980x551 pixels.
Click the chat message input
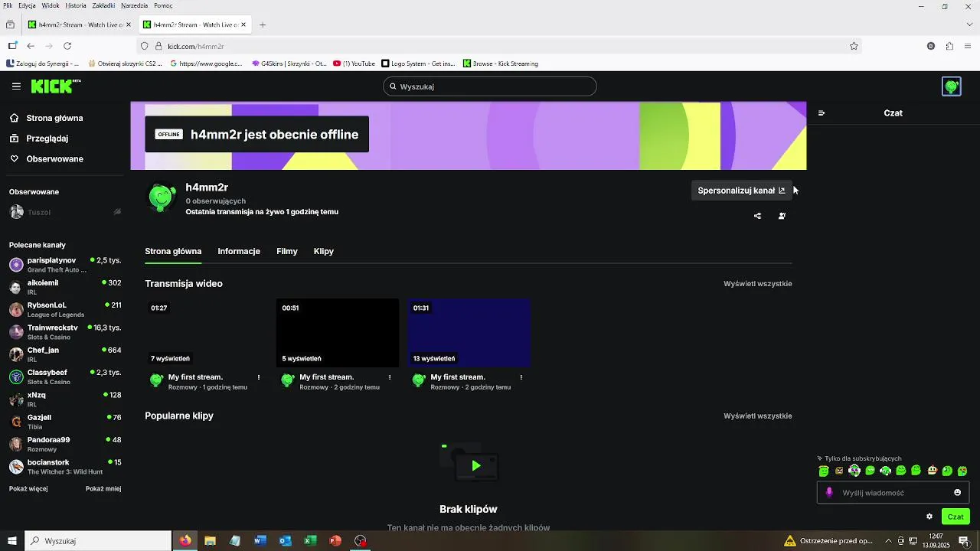coord(893,493)
